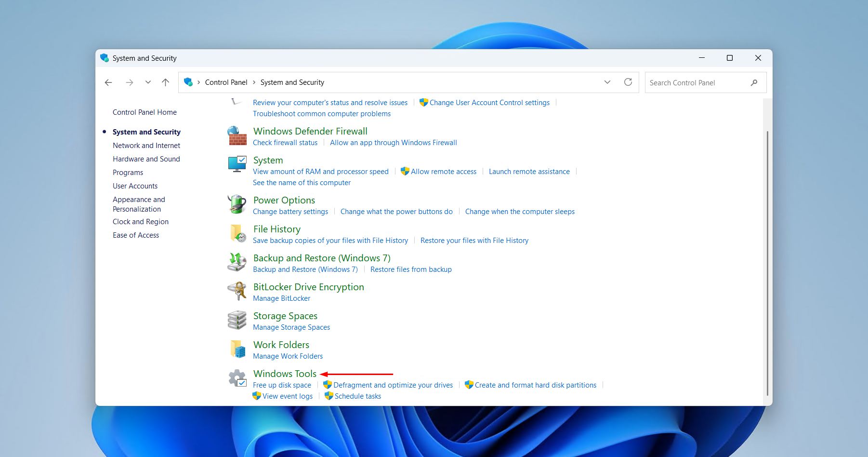
Task: Click the shield beside View event logs
Action: (257, 396)
